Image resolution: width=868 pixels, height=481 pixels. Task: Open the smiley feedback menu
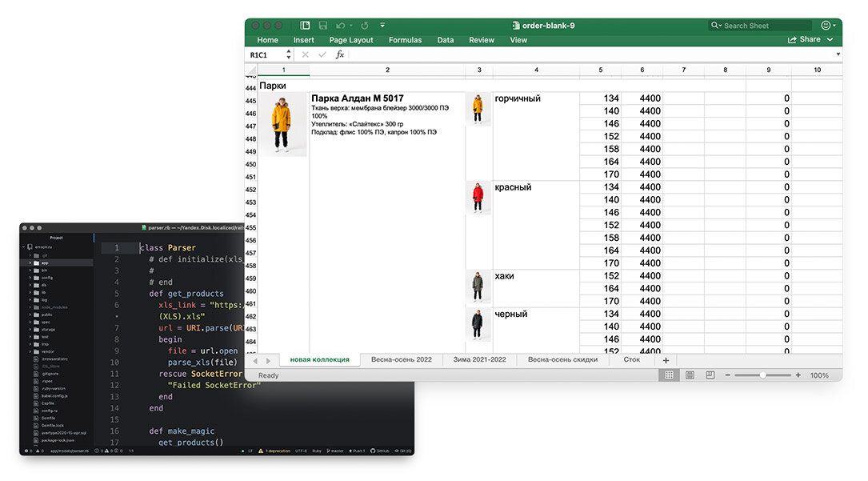[828, 26]
